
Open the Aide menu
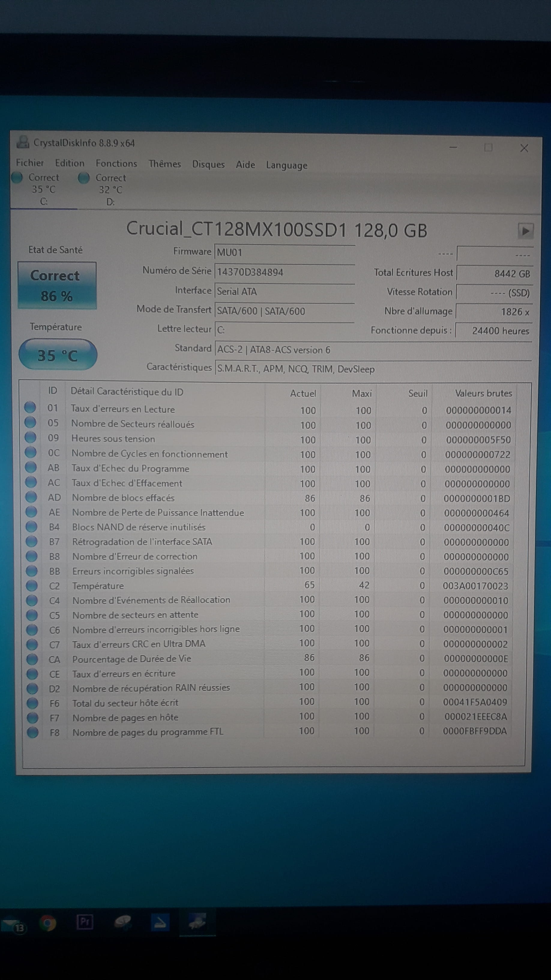click(x=245, y=165)
